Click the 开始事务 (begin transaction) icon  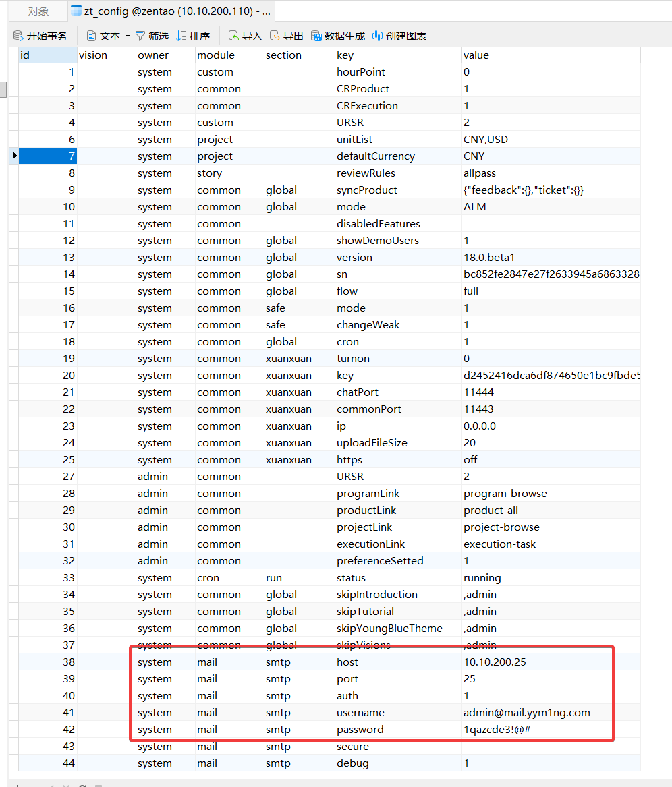pos(18,36)
